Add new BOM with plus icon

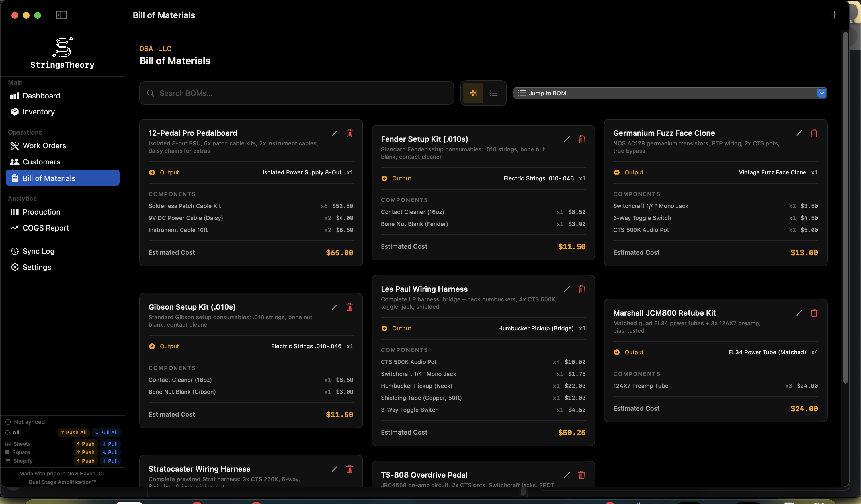tap(834, 15)
